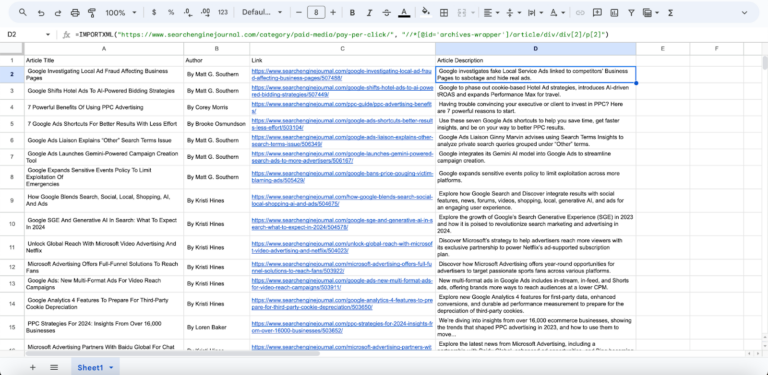Open the functions sigma menu
768x375 pixels.
(670, 13)
